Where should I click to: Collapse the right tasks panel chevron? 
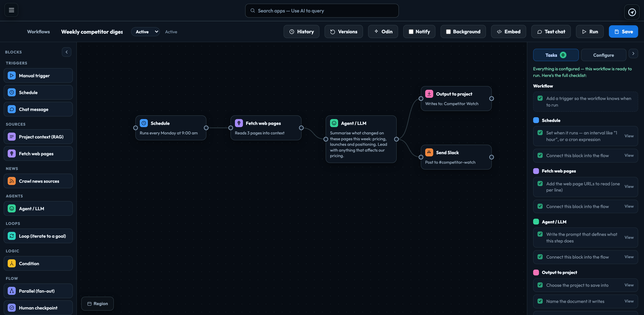click(x=633, y=53)
